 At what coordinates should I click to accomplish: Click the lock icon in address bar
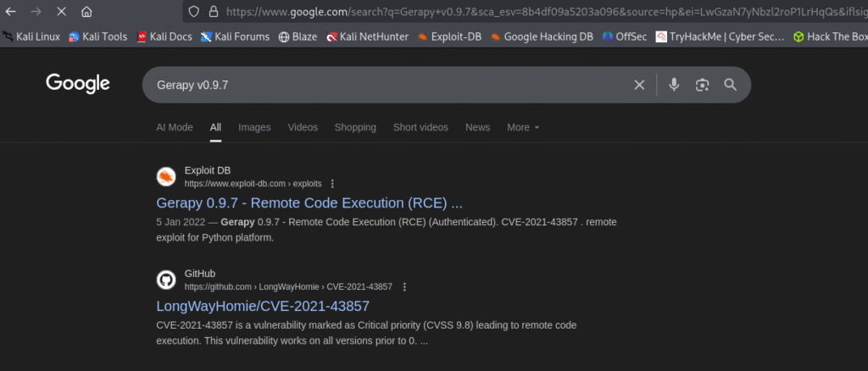(x=212, y=12)
